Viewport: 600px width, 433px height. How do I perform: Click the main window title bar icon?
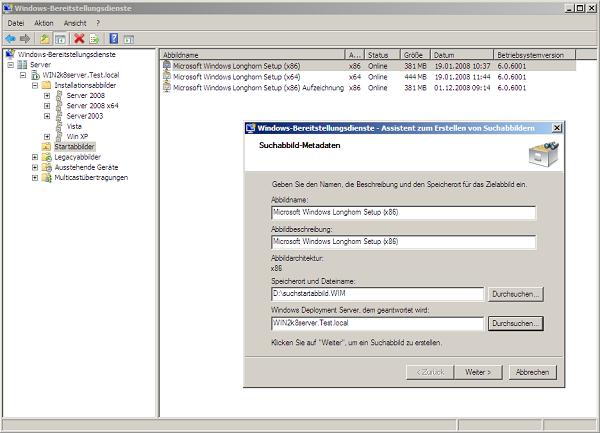click(8, 8)
